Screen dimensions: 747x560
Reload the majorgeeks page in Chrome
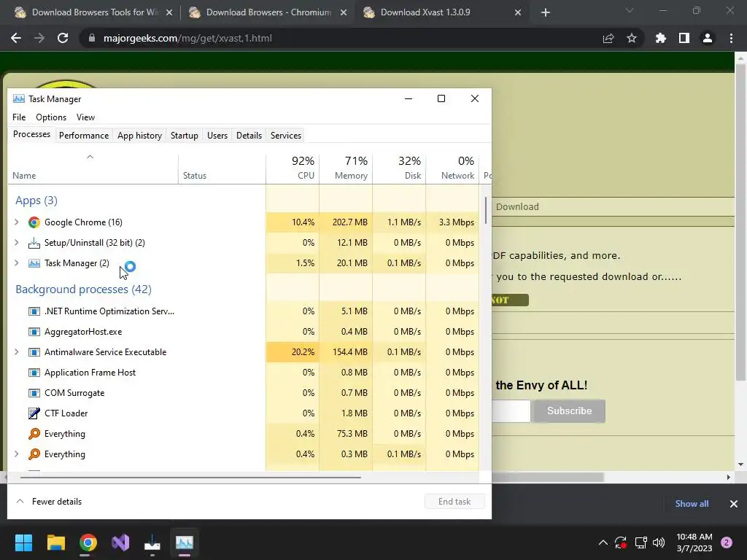pos(63,38)
